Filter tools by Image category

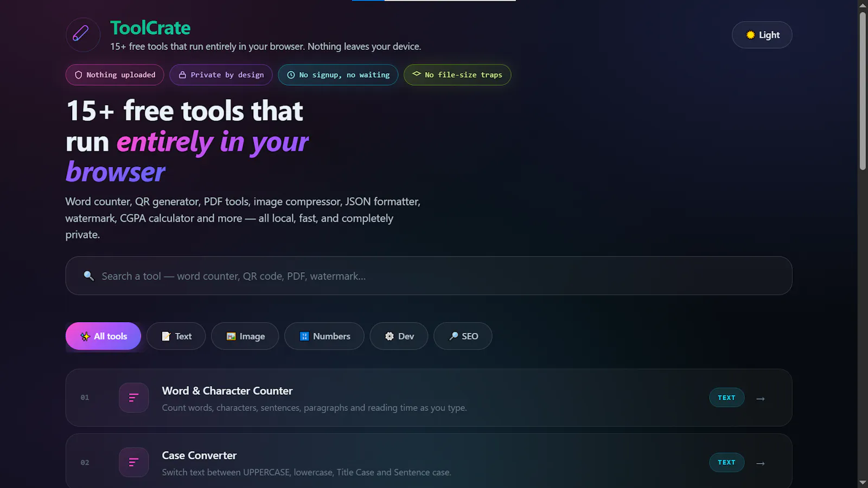tap(245, 336)
